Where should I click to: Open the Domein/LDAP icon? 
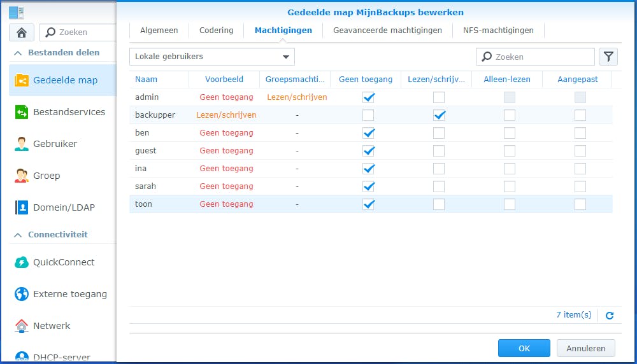click(x=22, y=207)
